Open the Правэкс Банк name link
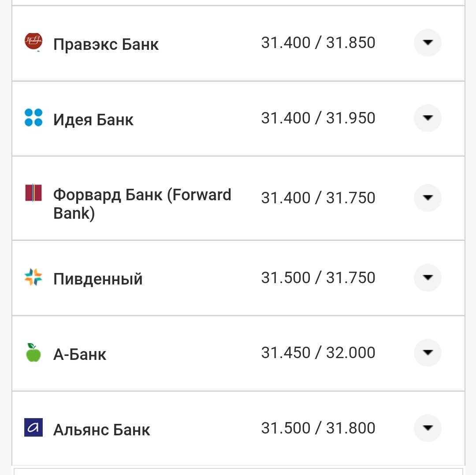The width and height of the screenshot is (476, 475). click(x=106, y=45)
